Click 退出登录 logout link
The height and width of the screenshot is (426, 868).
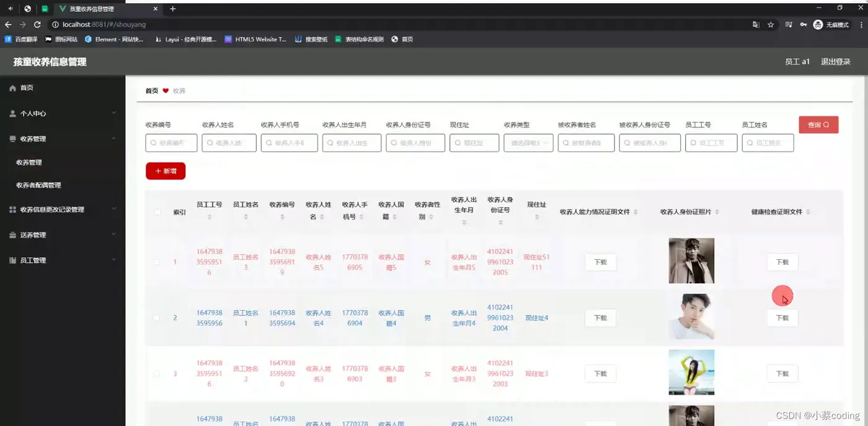836,62
